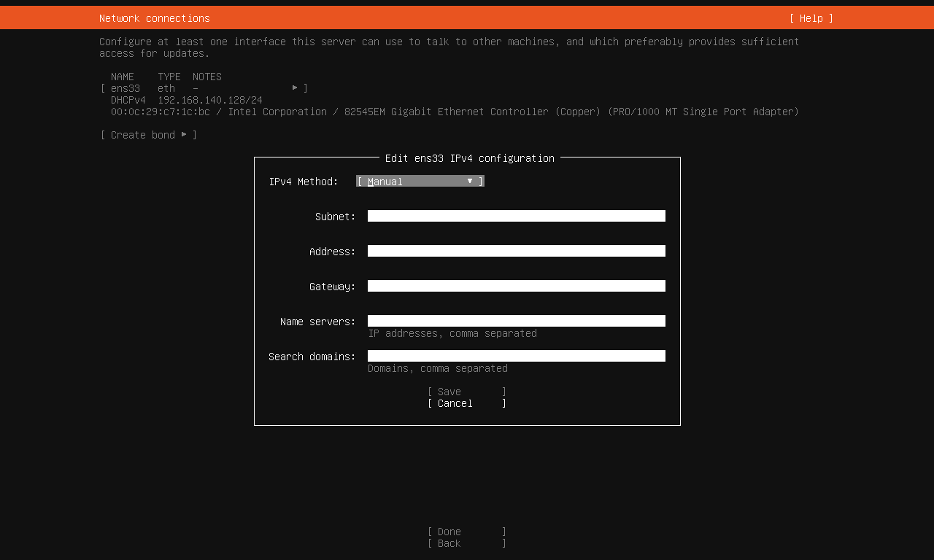Click the Search domains input field
The image size is (934, 560).
[x=516, y=355]
